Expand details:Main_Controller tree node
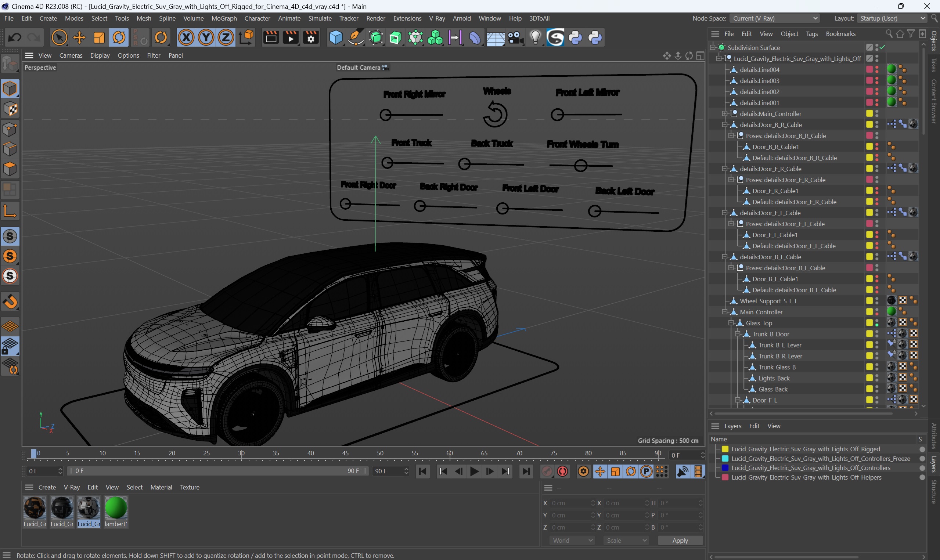The width and height of the screenshot is (940, 560). click(x=725, y=113)
